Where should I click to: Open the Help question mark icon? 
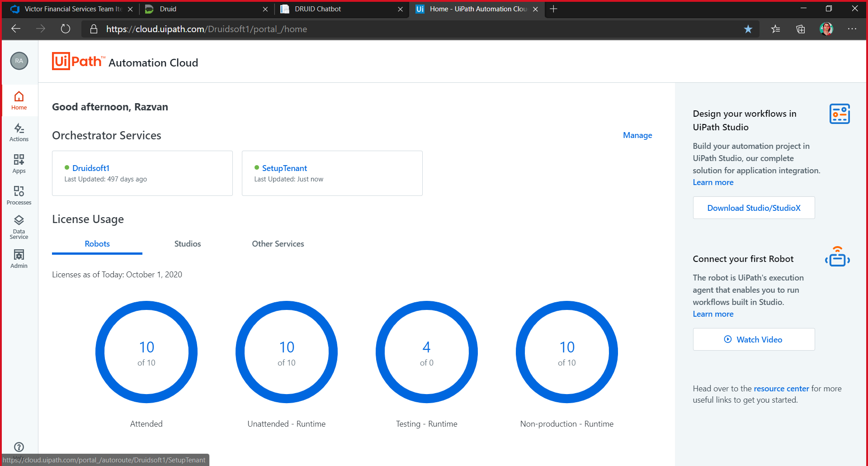click(19, 447)
